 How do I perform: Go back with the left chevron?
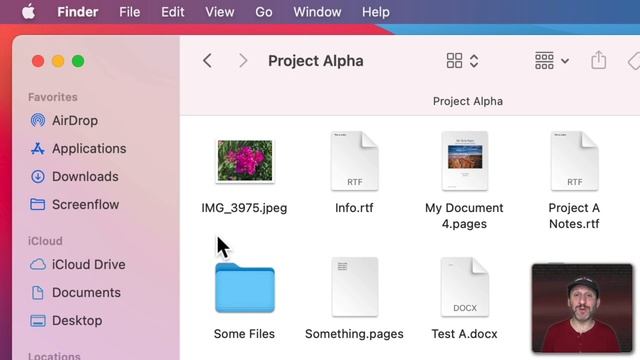pyautogui.click(x=207, y=61)
